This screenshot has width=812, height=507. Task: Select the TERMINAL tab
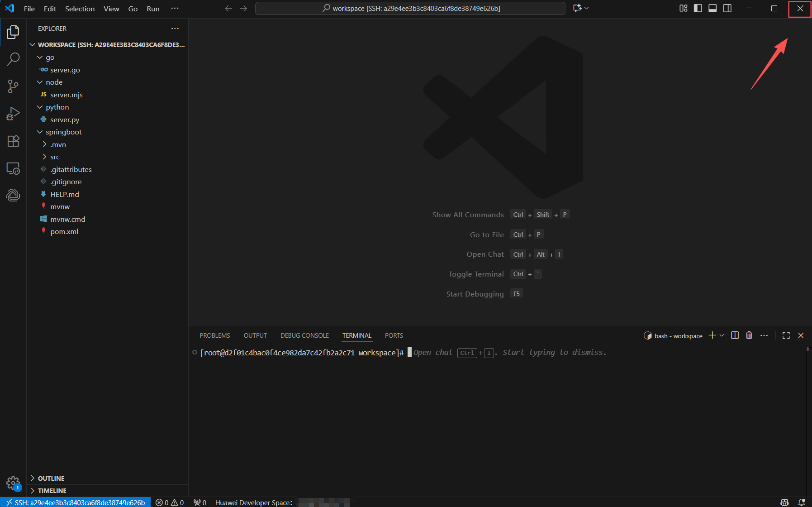coord(357,335)
